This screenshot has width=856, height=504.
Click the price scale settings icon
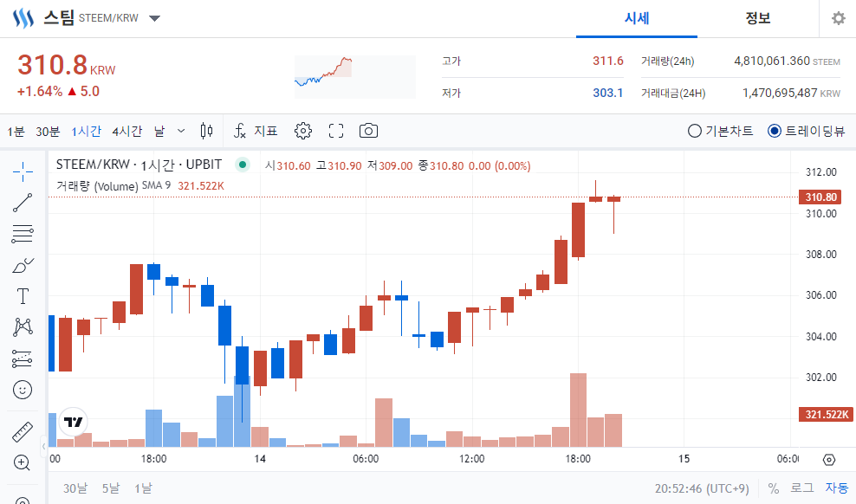(828, 460)
